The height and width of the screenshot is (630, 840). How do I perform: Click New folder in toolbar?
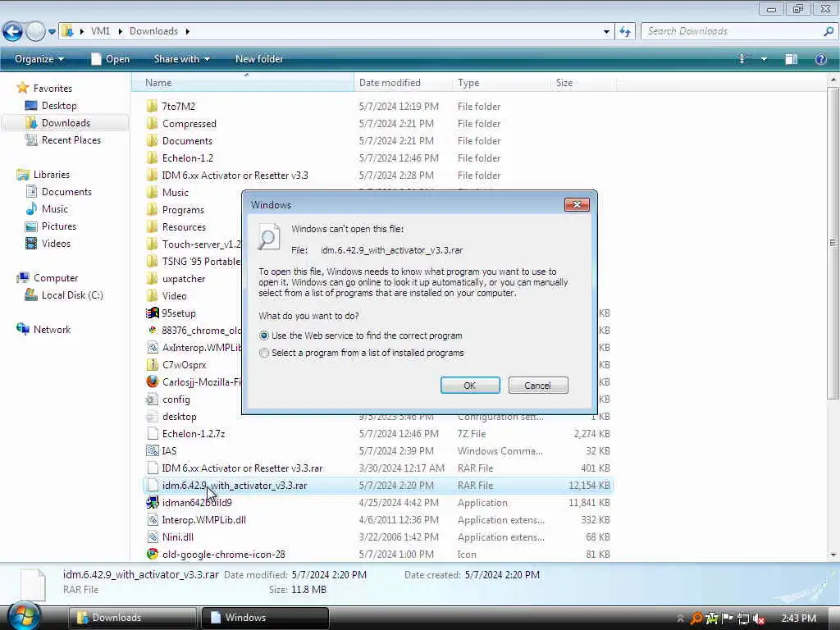[259, 59]
